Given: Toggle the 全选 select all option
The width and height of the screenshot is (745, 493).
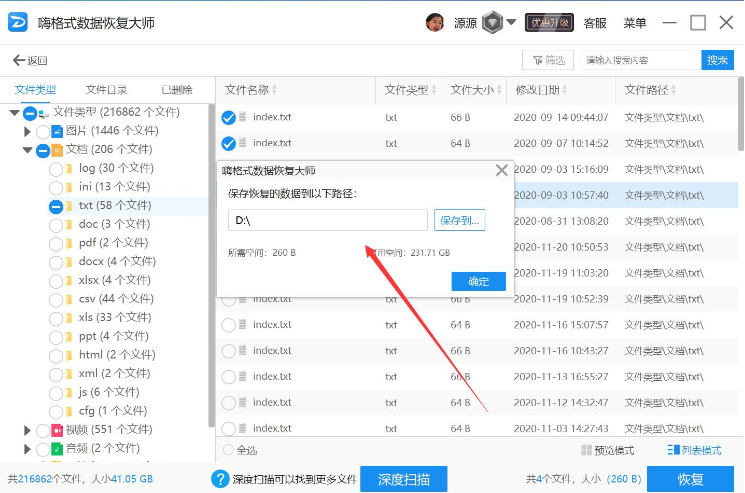Looking at the screenshot, I should tap(229, 451).
